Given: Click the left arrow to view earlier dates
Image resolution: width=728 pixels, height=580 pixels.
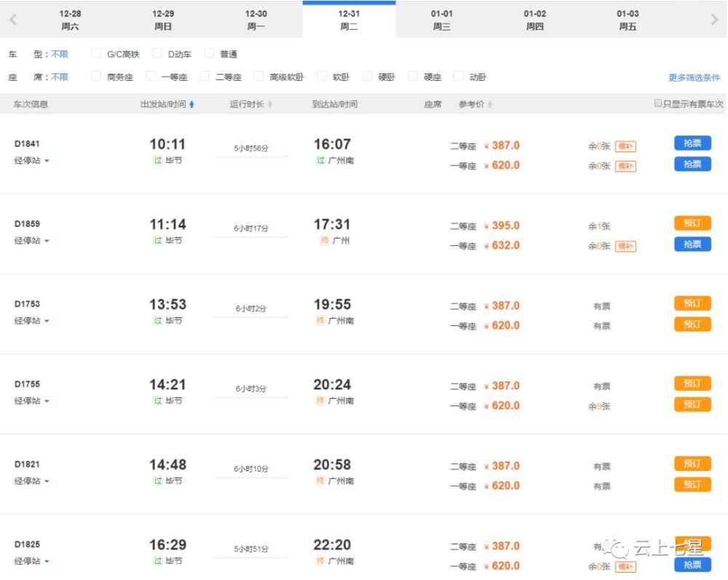Looking at the screenshot, I should (x=12, y=18).
